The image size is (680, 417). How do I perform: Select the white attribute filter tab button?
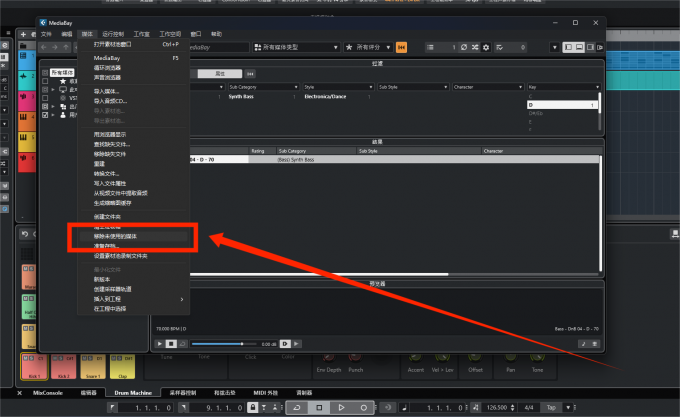[220, 74]
